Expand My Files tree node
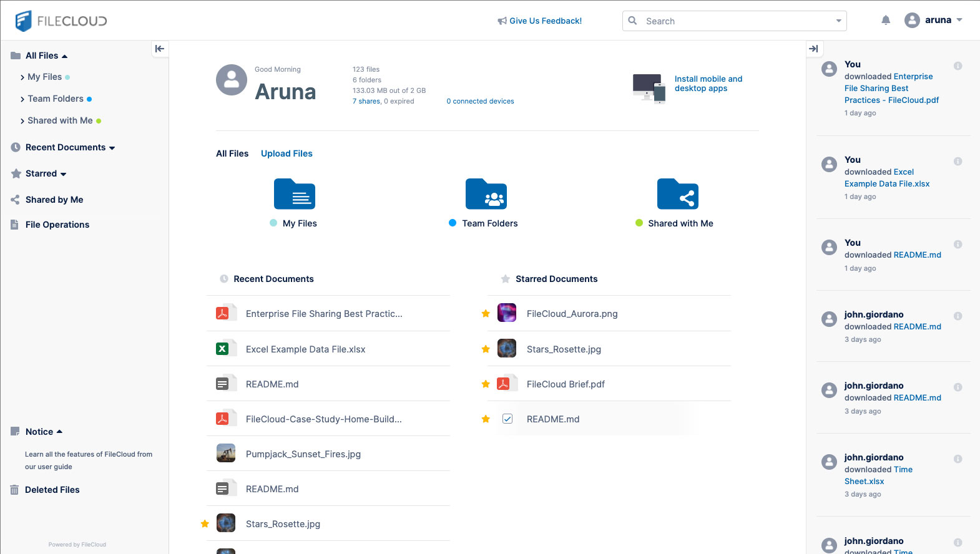The height and width of the screenshot is (554, 980). coord(22,77)
